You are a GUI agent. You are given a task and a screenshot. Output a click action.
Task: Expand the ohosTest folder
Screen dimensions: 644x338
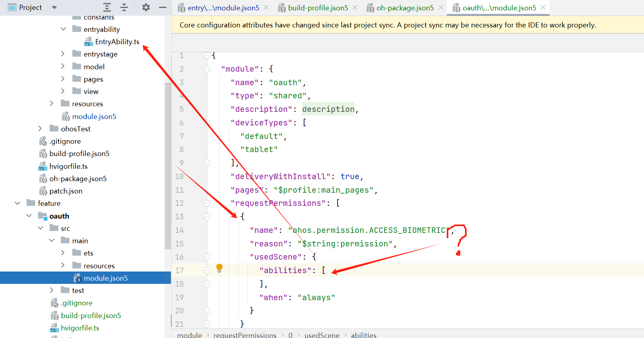(x=40, y=129)
